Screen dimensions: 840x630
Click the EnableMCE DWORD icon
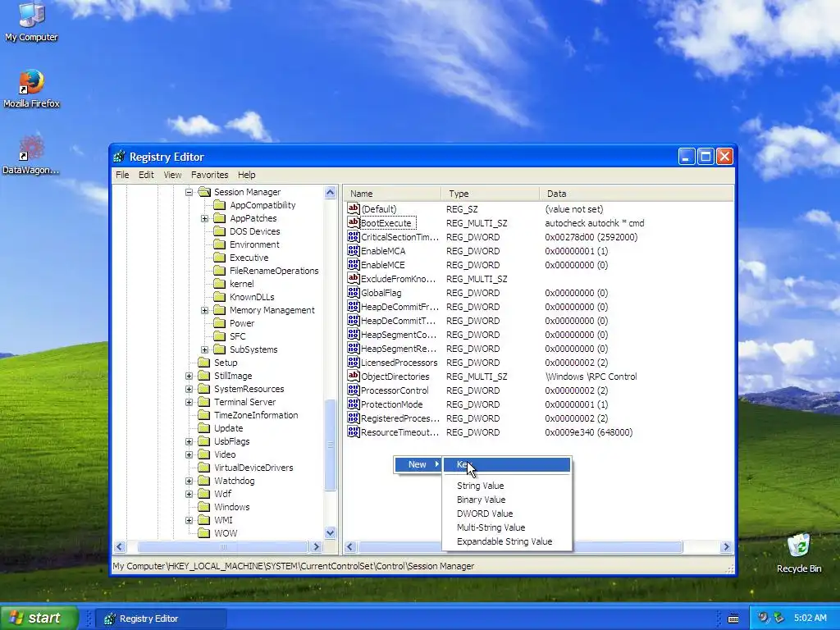353,265
